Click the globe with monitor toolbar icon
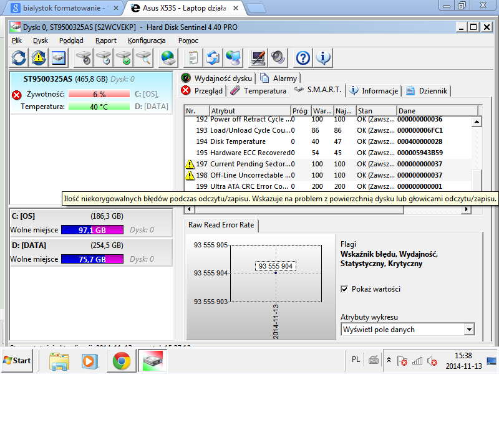The width and height of the screenshot is (499, 448). coord(233,58)
